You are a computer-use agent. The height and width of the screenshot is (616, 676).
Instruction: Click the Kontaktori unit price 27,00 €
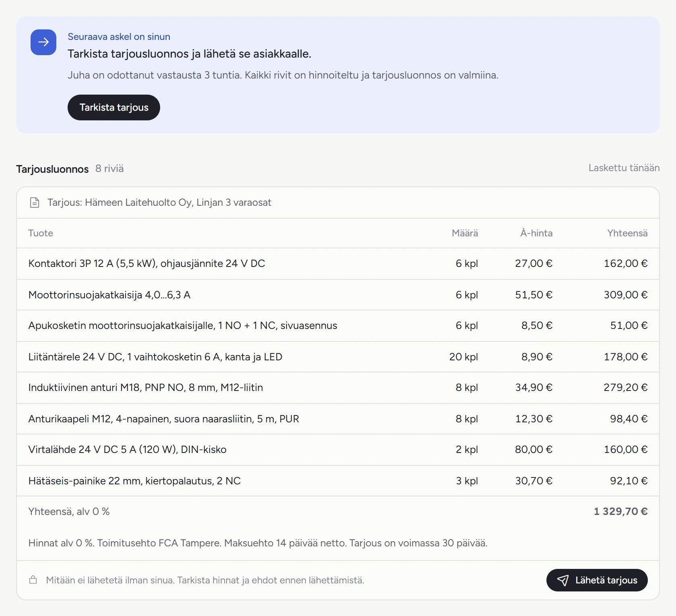(534, 263)
